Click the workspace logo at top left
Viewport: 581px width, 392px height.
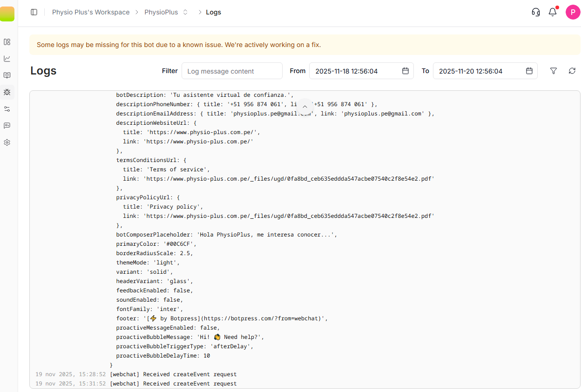coord(7,14)
